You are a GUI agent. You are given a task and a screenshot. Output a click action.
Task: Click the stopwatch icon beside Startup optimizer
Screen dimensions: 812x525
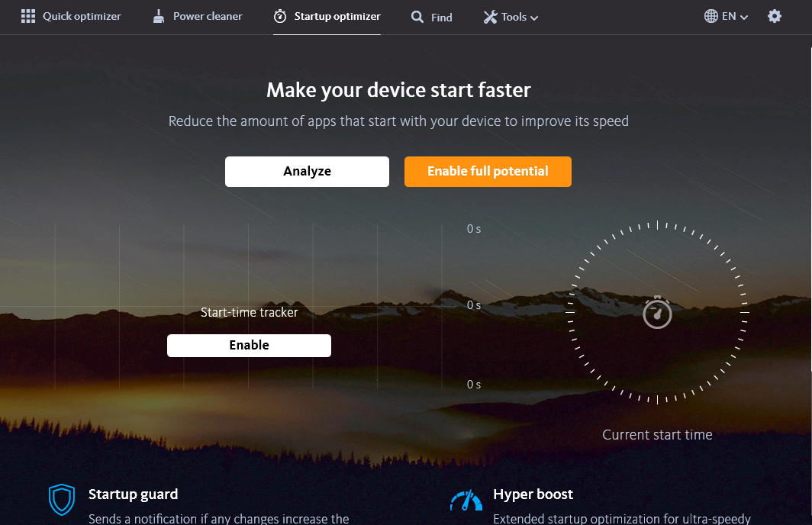coord(280,16)
